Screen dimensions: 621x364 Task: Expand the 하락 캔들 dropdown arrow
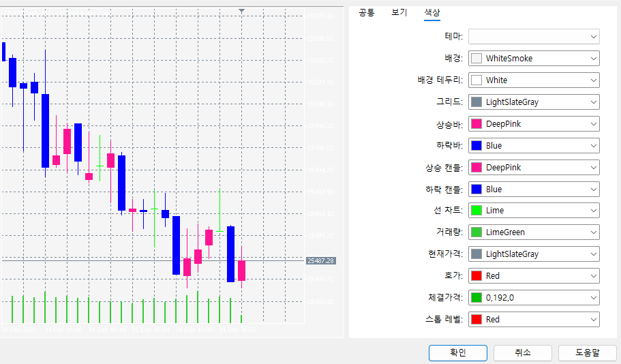coord(594,189)
